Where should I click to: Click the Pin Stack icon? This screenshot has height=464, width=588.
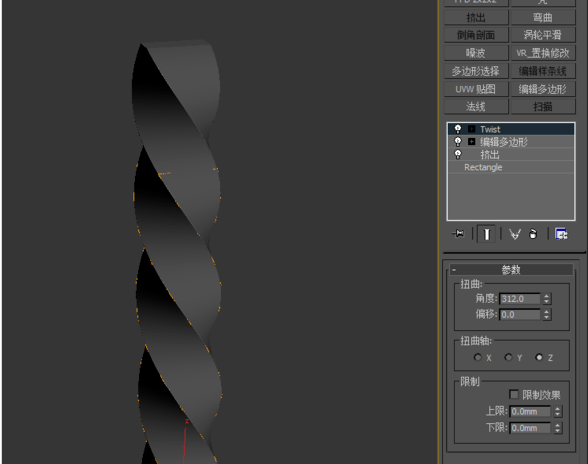pyautogui.click(x=458, y=234)
